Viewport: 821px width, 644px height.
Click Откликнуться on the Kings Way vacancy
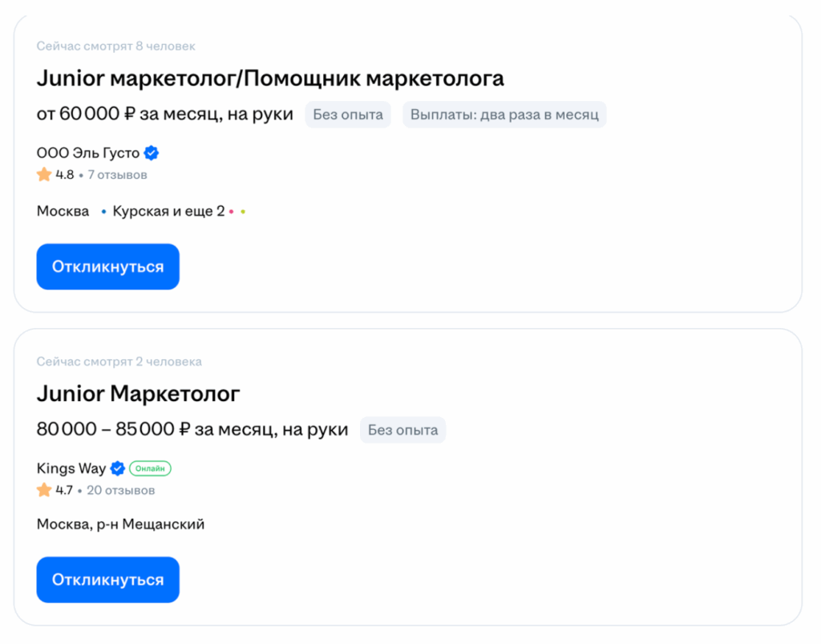[107, 579]
